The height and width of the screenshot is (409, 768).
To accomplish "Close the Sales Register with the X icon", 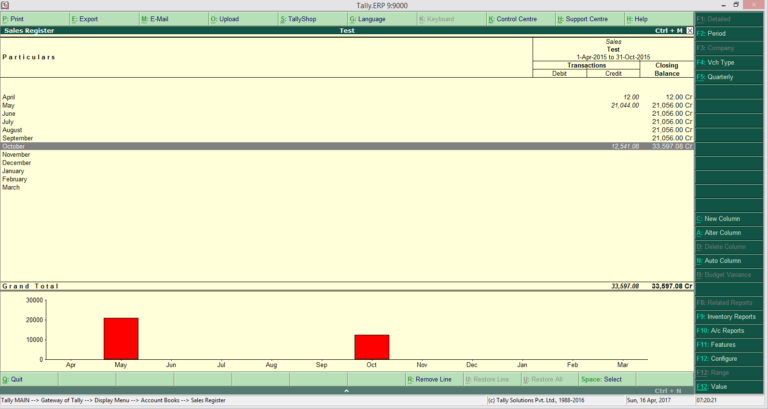I will click(x=687, y=31).
